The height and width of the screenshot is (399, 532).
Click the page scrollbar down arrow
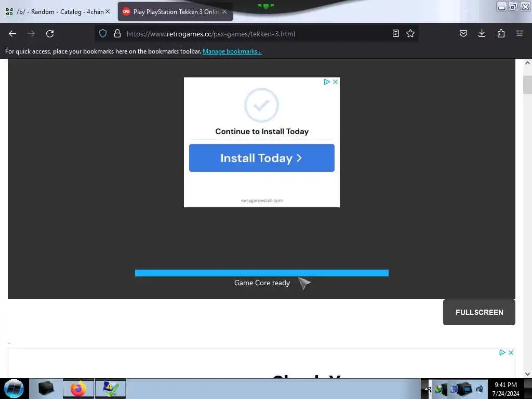(x=527, y=374)
